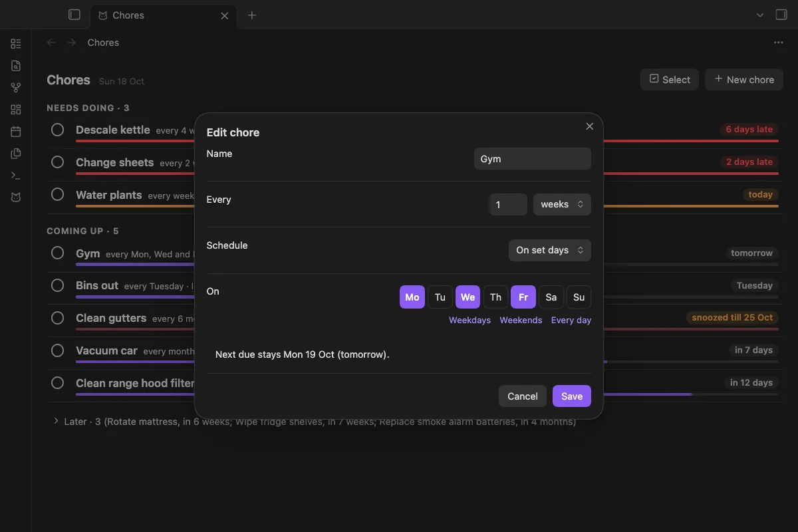Click the today badge on Water plants
The image size is (798, 532).
tap(760, 195)
